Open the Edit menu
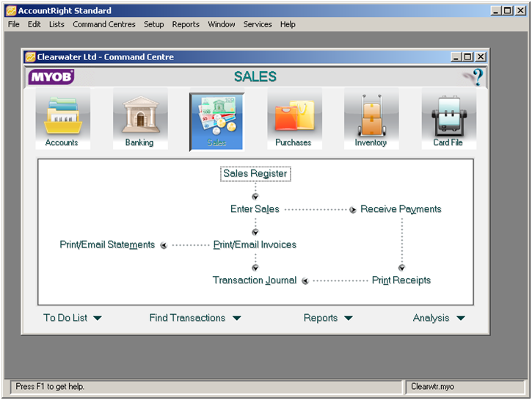This screenshot has width=532, height=400. point(34,24)
